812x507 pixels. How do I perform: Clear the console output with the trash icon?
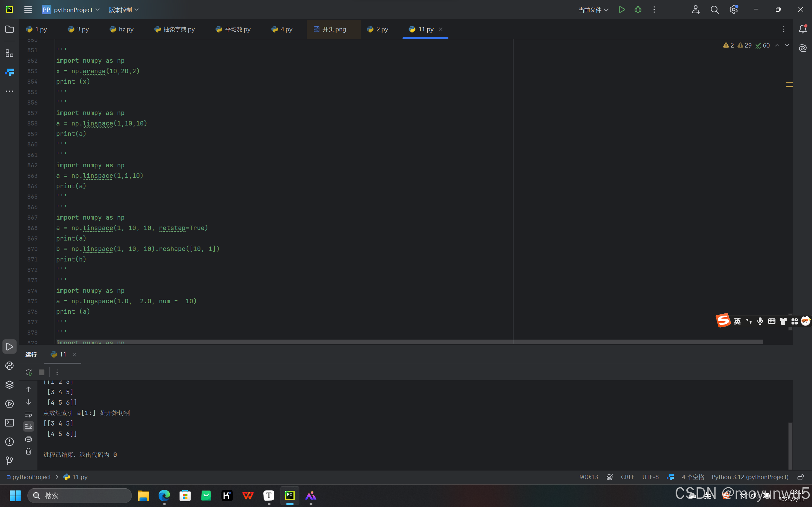click(x=29, y=451)
